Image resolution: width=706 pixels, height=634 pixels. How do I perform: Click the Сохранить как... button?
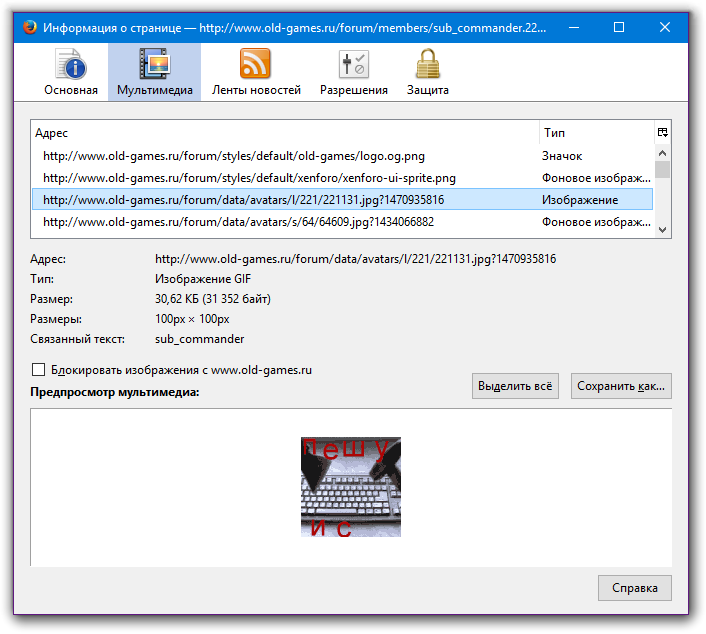coord(621,386)
